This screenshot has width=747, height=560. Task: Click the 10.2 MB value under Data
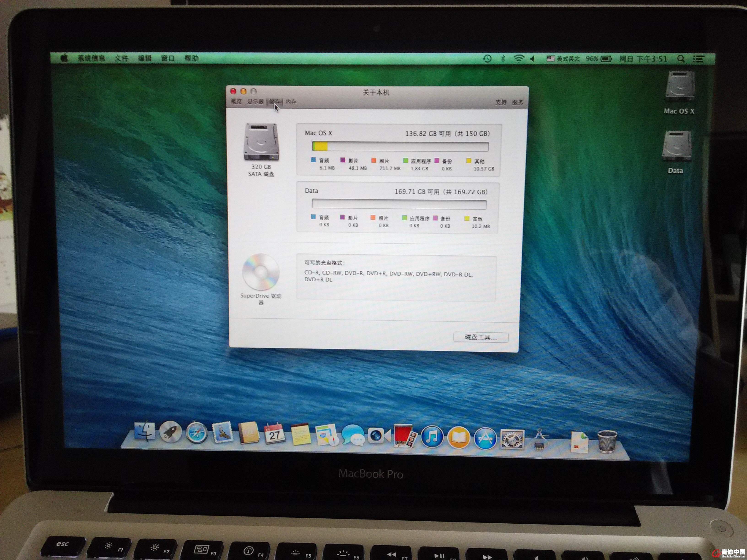pos(481,226)
